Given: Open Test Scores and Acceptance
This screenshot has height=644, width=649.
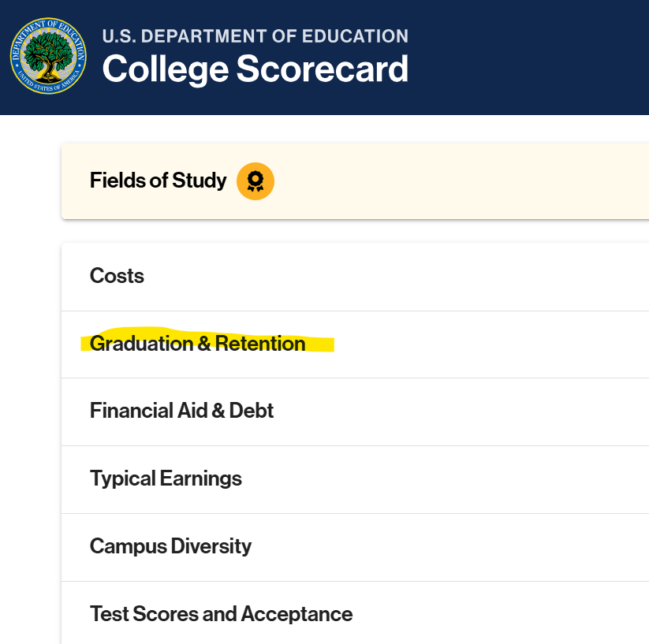Looking at the screenshot, I should (221, 614).
